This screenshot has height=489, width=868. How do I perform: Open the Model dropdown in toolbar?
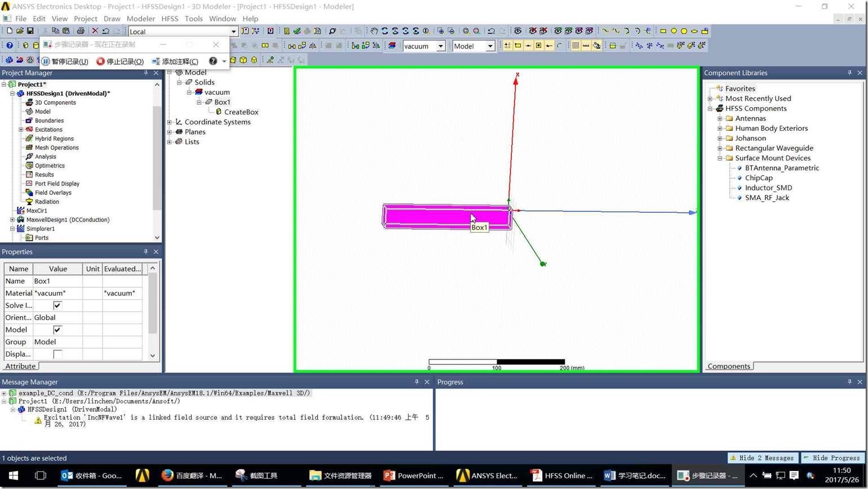click(x=490, y=46)
